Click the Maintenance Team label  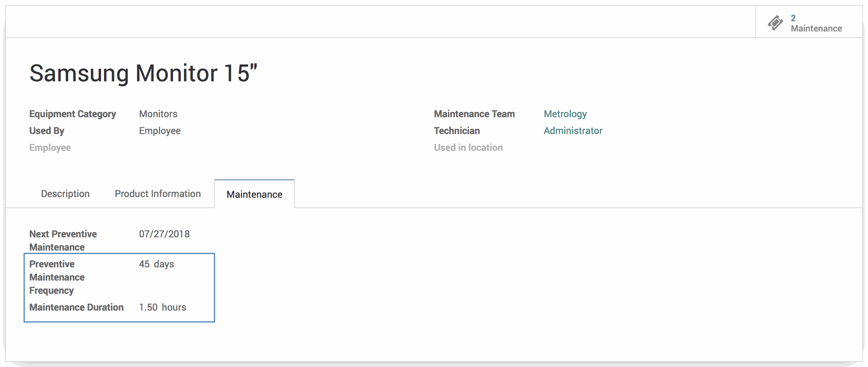click(x=474, y=114)
